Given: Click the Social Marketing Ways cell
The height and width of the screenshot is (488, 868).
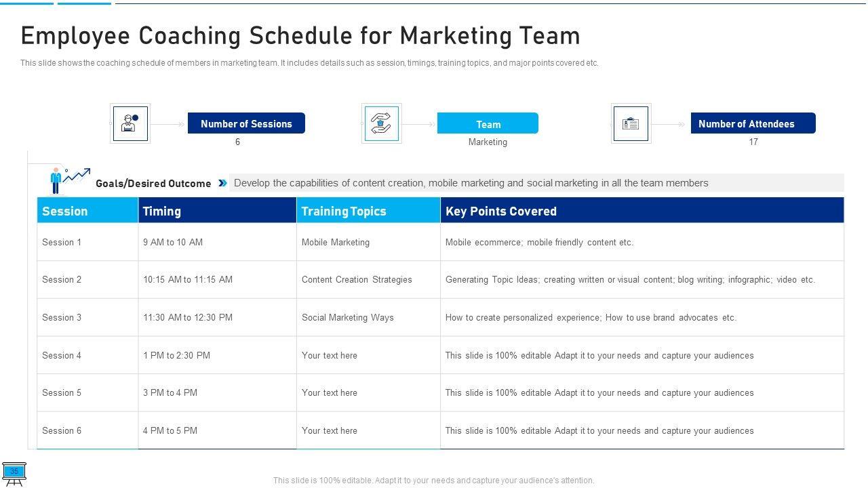Looking at the screenshot, I should [347, 317].
